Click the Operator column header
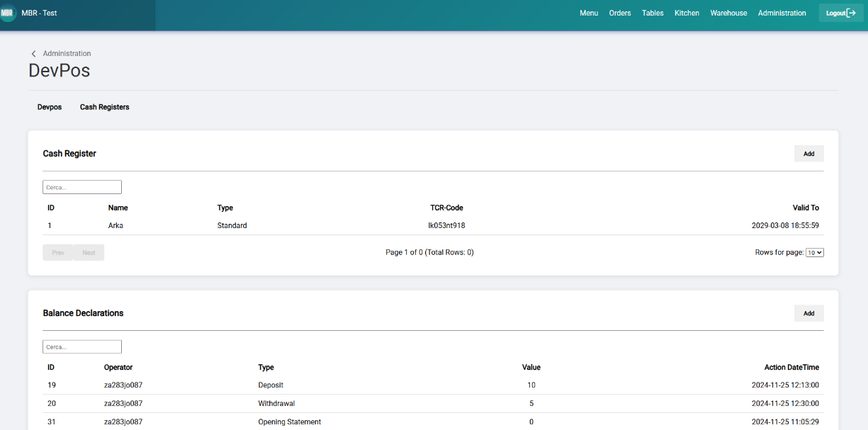Viewport: 868px width, 430px height. click(118, 367)
